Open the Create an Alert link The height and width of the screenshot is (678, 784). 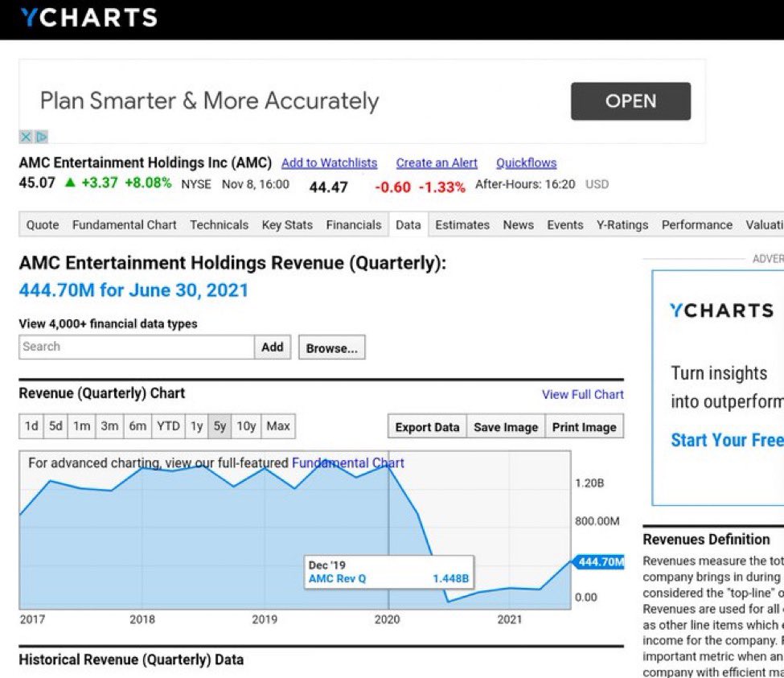click(x=437, y=163)
